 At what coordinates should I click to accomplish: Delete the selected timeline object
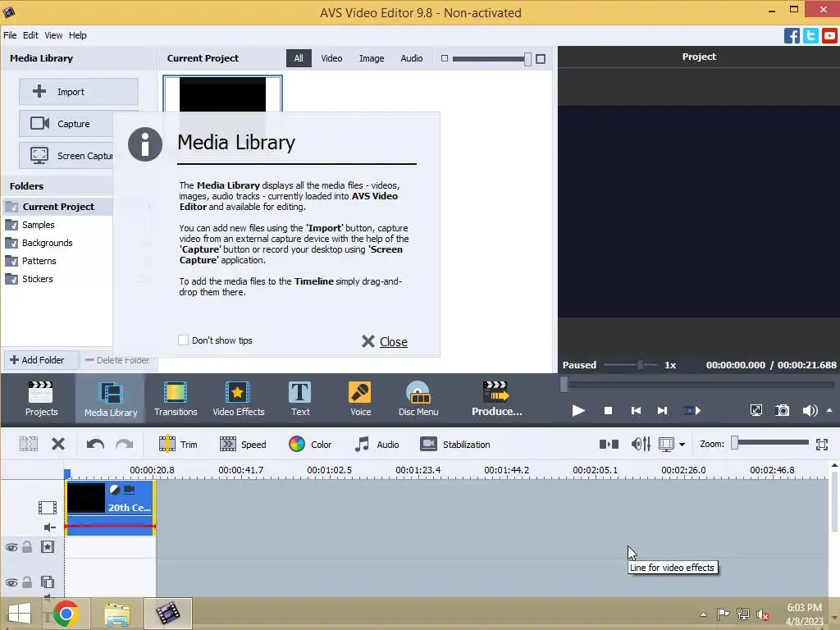point(58,444)
